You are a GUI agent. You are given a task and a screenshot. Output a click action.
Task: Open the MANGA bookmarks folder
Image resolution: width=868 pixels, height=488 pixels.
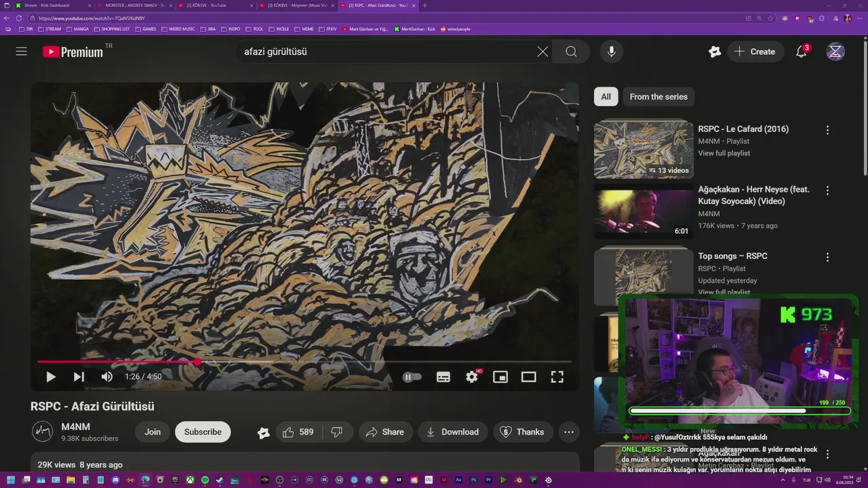point(77,29)
